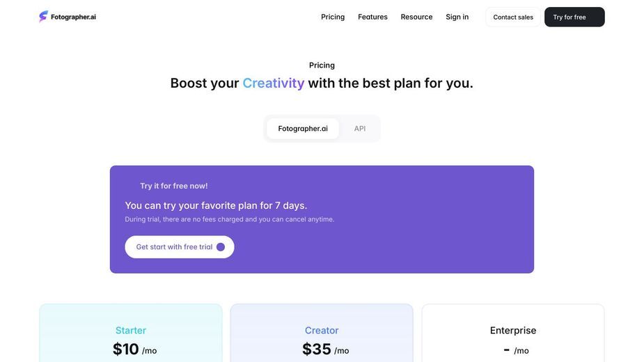
Task: Click the Fotographer.ai brand name in header
Action: pyautogui.click(x=73, y=17)
